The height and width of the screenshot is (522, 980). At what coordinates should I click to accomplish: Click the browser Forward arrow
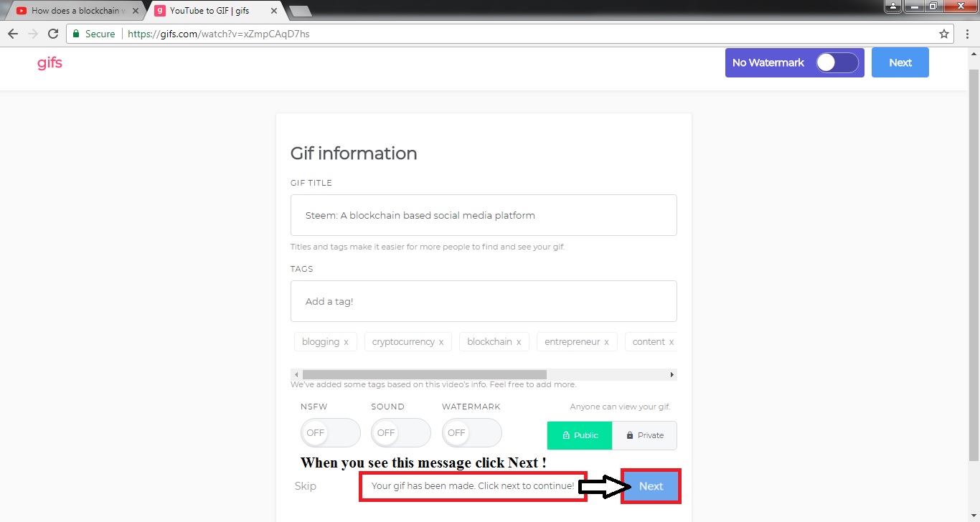tap(32, 34)
